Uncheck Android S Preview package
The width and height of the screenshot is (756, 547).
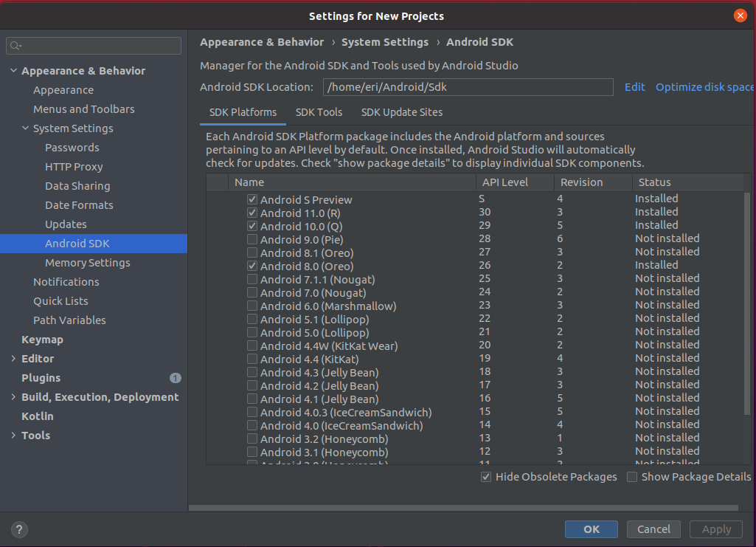252,199
